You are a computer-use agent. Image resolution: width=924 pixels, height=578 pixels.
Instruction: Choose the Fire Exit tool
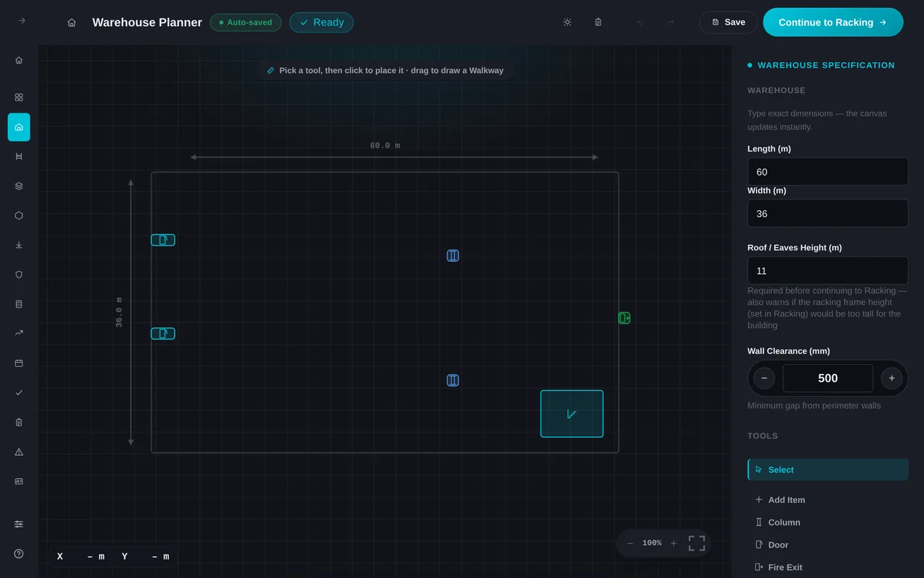pyautogui.click(x=828, y=567)
